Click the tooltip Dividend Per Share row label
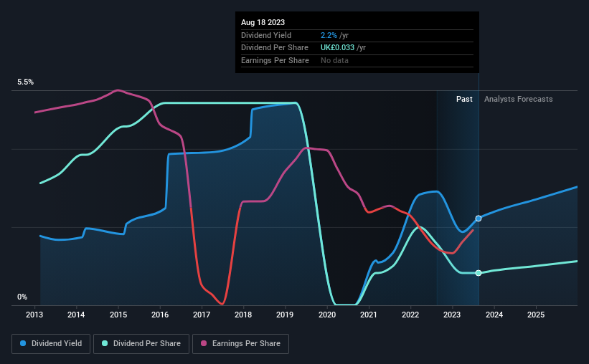Image resolution: width=589 pixels, height=364 pixels. point(275,48)
